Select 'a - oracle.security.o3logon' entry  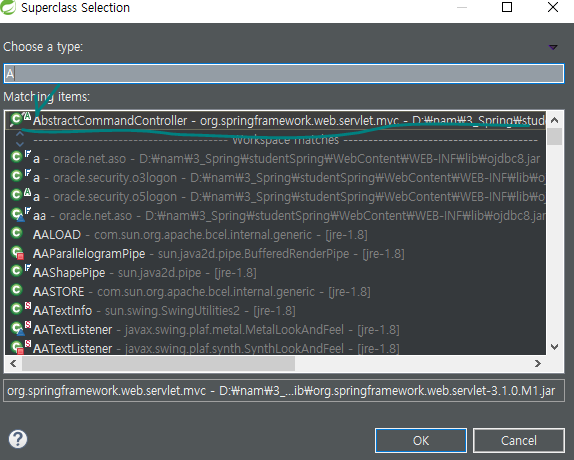[x=276, y=177]
